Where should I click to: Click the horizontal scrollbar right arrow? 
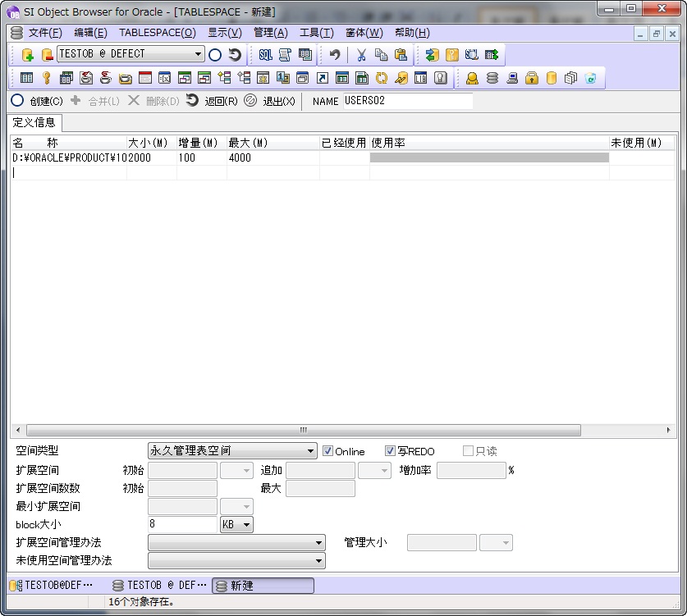pos(668,430)
